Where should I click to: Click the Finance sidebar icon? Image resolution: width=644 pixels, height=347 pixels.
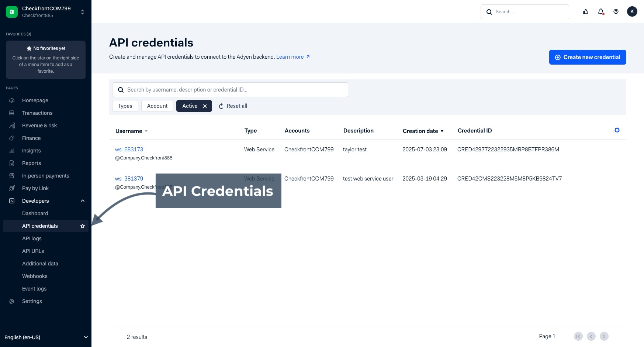pos(12,138)
